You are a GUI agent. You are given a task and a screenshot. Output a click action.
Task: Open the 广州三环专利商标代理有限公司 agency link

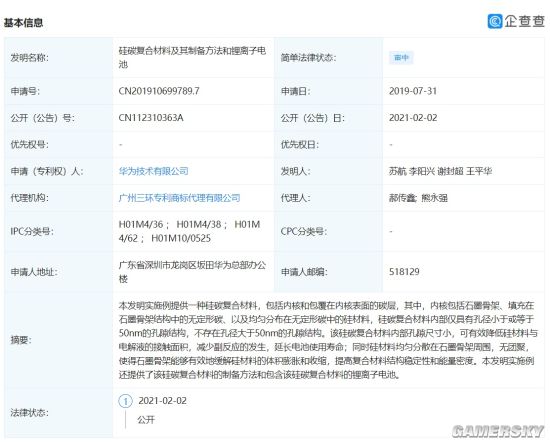[180, 198]
